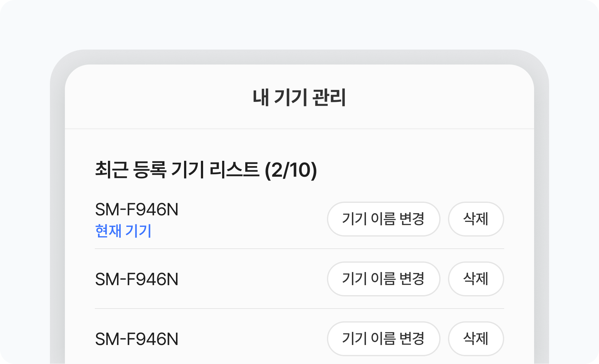Click 기기 이름 변경 for the third SM-F946N

[x=383, y=338]
